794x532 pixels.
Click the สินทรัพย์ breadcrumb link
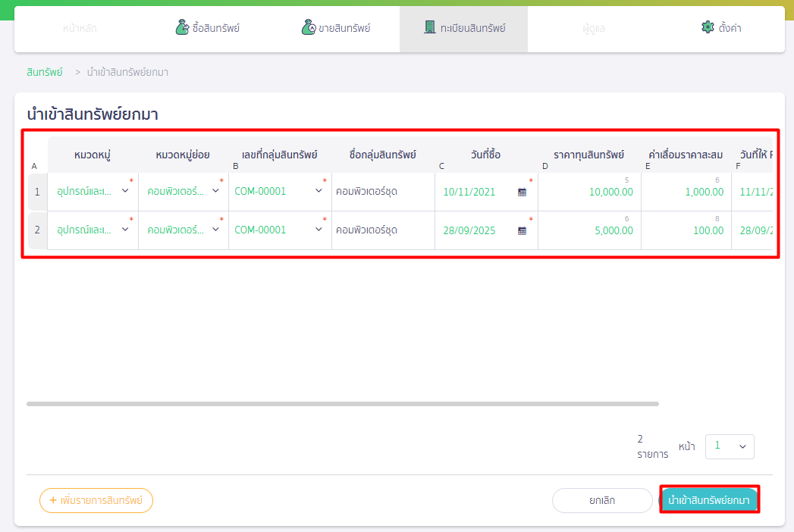tap(44, 72)
